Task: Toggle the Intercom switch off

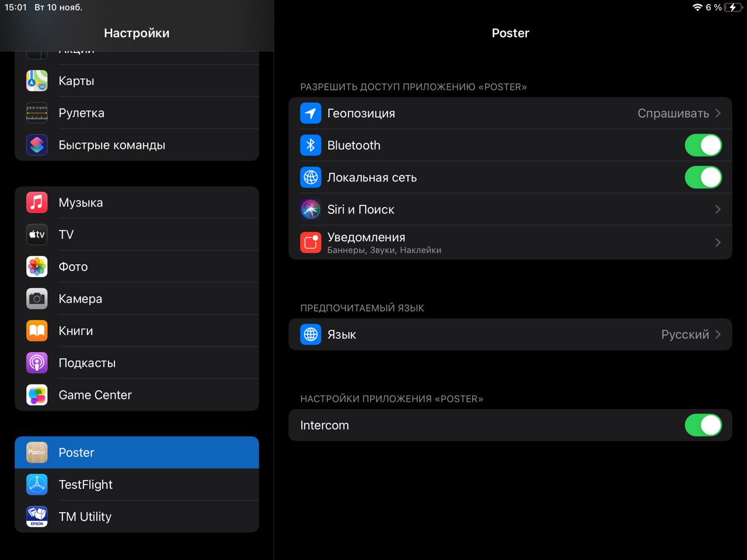Action: click(x=703, y=425)
